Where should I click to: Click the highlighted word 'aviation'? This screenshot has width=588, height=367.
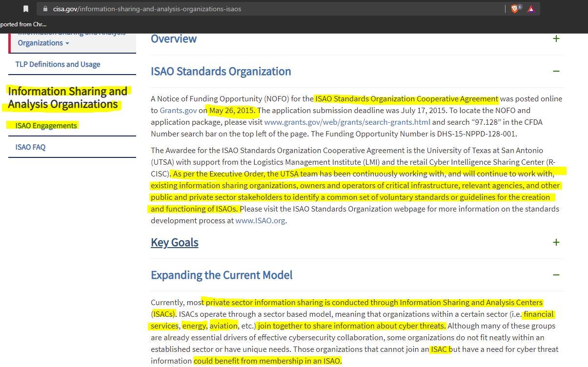(x=223, y=326)
